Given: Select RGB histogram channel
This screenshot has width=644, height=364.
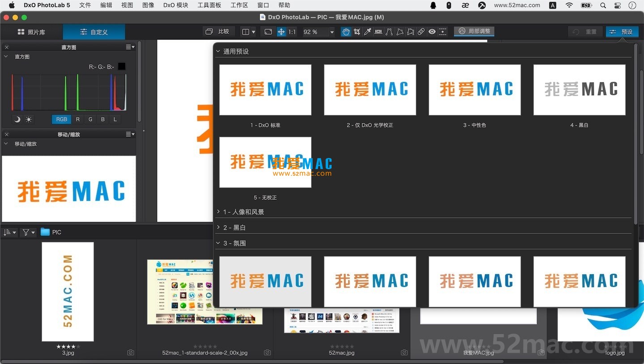Looking at the screenshot, I should 61,119.
